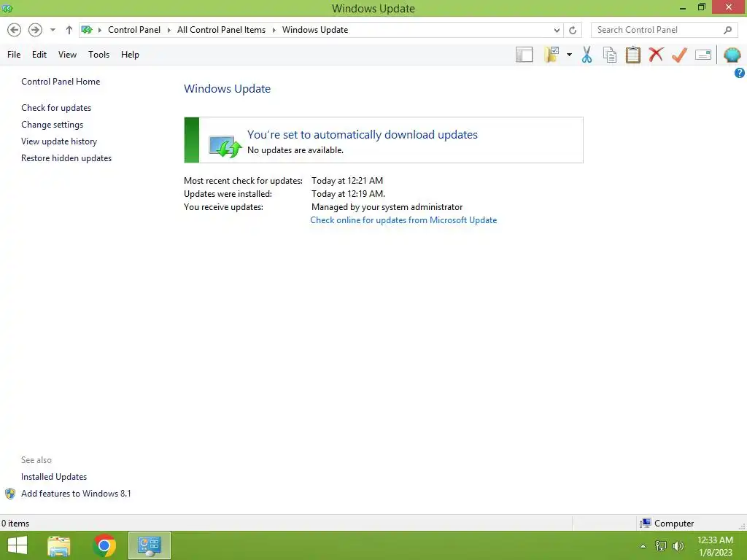
Task: Click the envelope toolbar icon
Action: [x=703, y=55]
